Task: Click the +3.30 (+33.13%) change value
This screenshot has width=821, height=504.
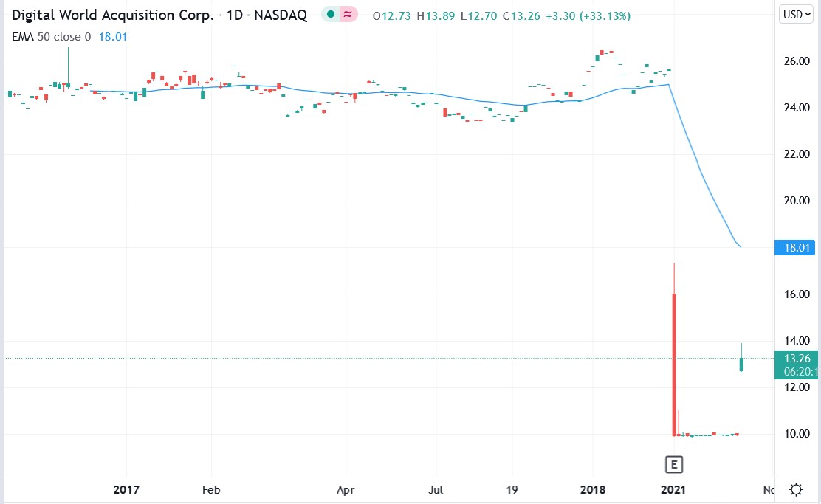Action: 588,16
